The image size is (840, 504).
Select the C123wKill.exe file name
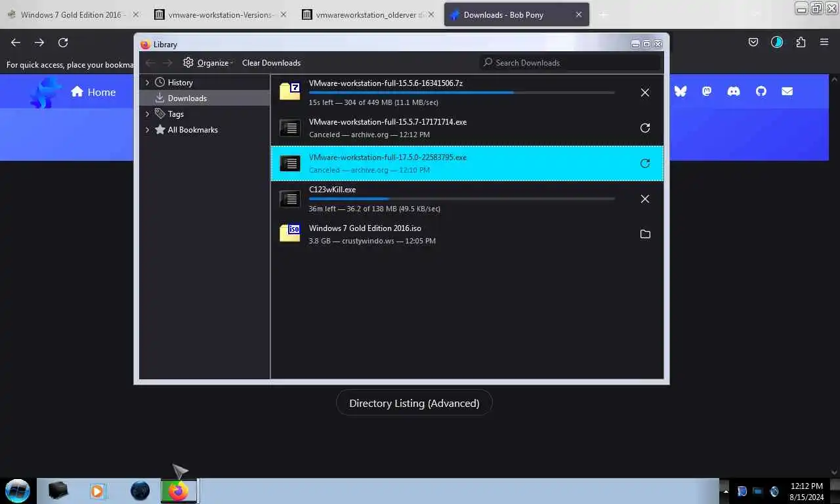[332, 190]
